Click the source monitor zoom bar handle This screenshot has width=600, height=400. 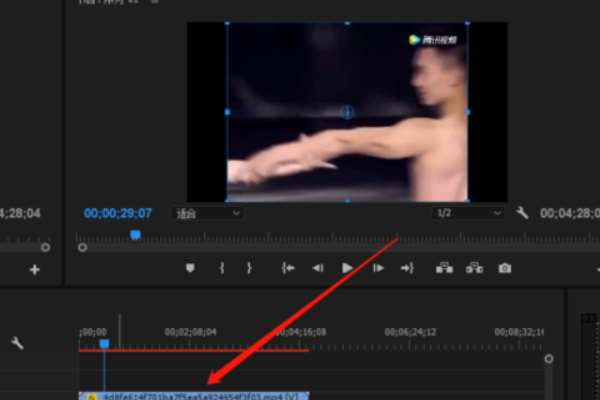click(46, 248)
